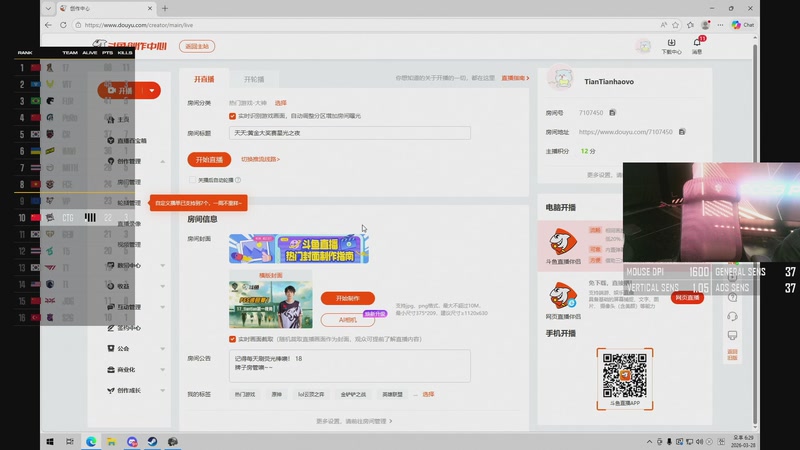The image size is (800, 450).
Task: Expand the 公会 sidebar section
Action: 162,349
